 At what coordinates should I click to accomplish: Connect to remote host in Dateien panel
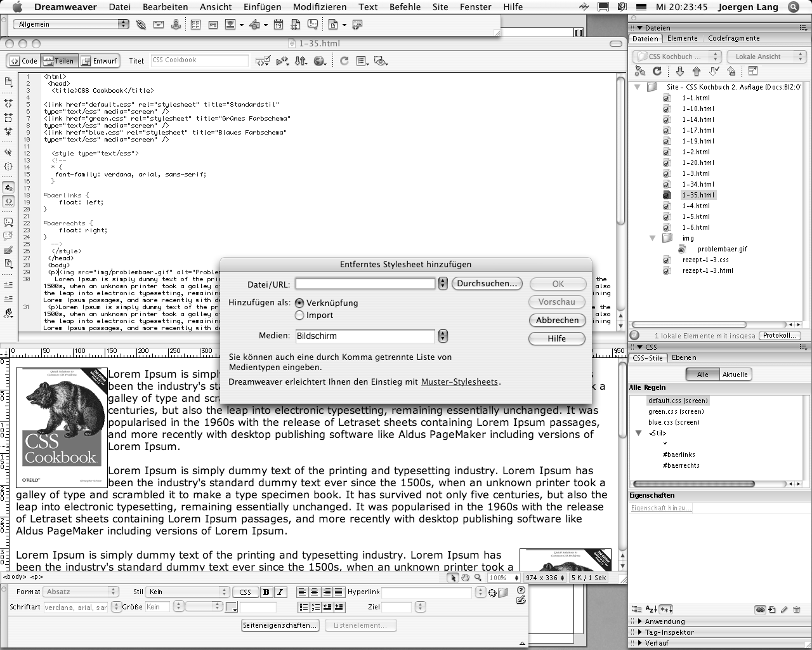[x=639, y=72]
